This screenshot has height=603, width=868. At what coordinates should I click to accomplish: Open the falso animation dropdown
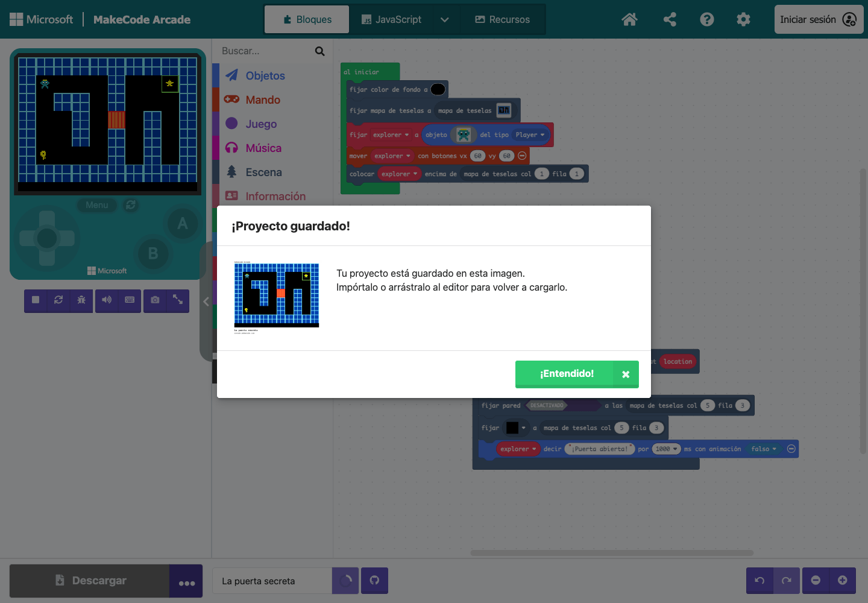coord(764,449)
